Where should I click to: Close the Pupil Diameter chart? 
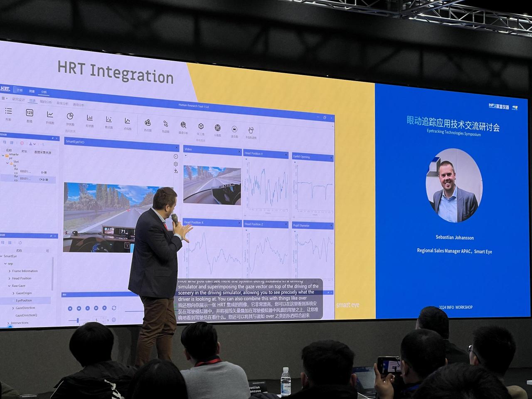tap(331, 226)
